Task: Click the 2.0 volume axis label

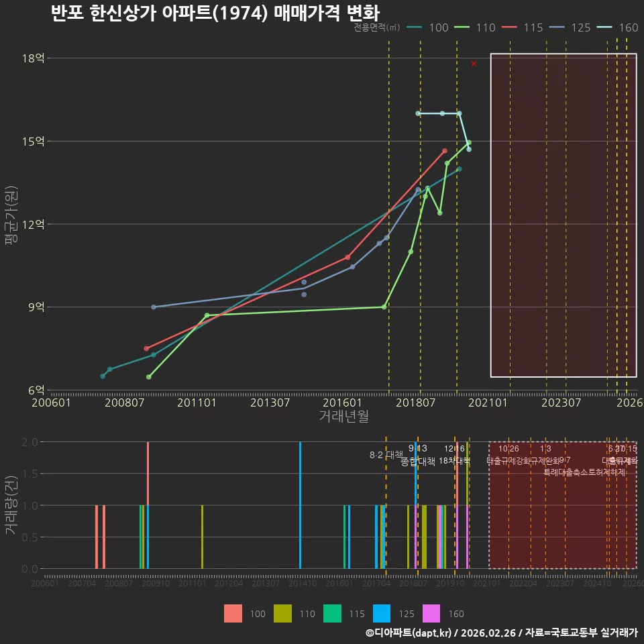Action: pos(30,442)
